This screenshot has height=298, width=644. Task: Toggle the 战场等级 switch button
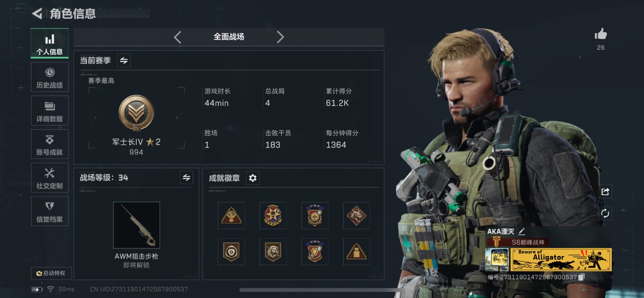coord(186,177)
